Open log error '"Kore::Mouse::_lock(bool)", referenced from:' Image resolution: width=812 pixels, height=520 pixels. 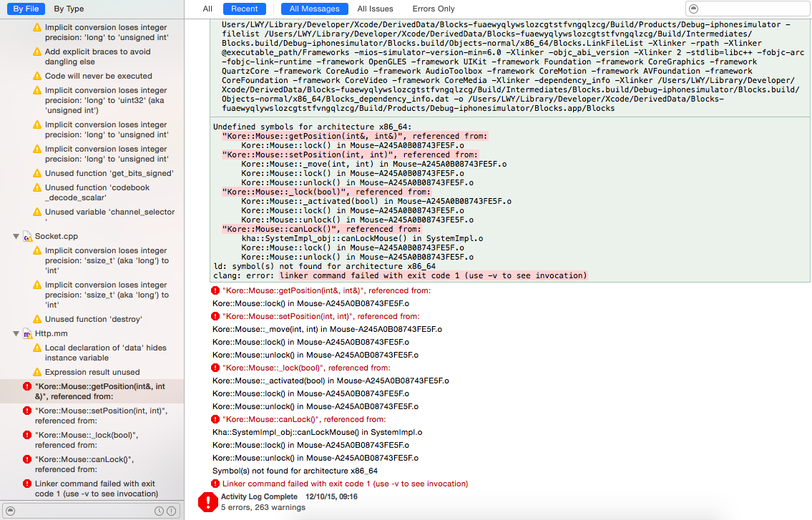coord(307,368)
